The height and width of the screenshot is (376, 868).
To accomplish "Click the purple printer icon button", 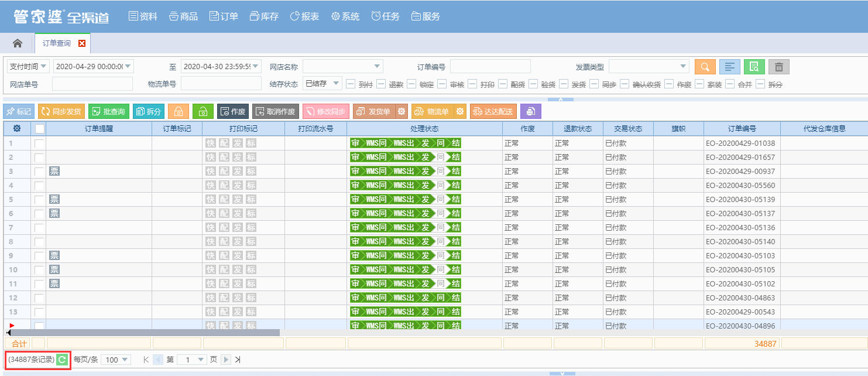I will click(x=530, y=111).
